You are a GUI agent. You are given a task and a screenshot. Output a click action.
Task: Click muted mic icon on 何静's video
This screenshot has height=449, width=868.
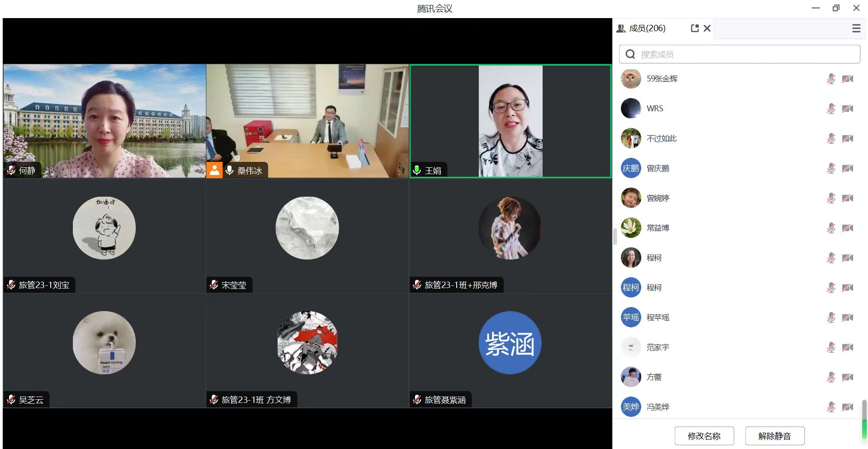coord(11,170)
